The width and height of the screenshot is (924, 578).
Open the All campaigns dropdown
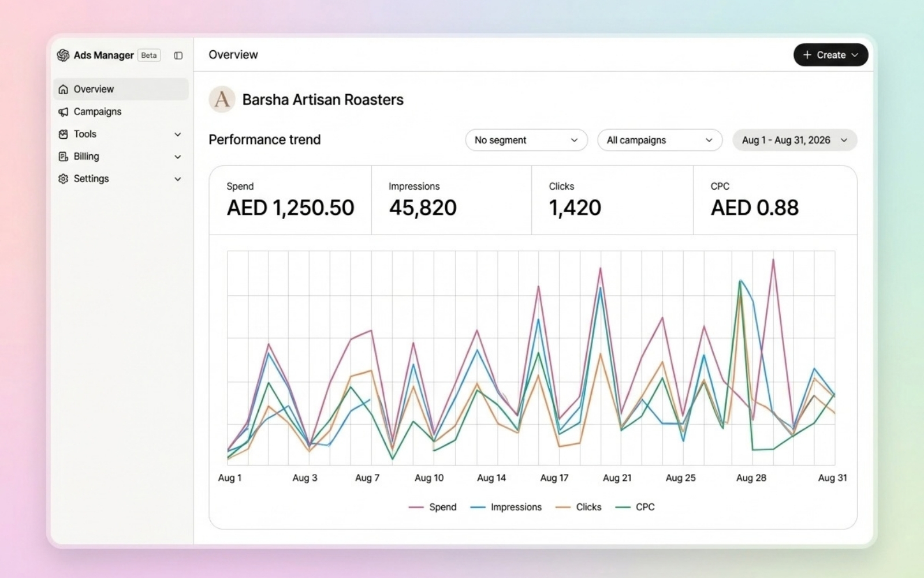click(660, 140)
